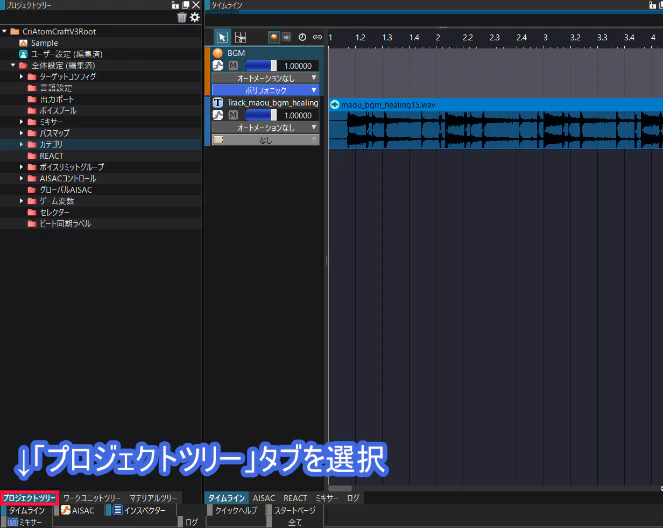Switch to the REACT tab below timeline
The height and width of the screenshot is (528, 663).
click(295, 498)
